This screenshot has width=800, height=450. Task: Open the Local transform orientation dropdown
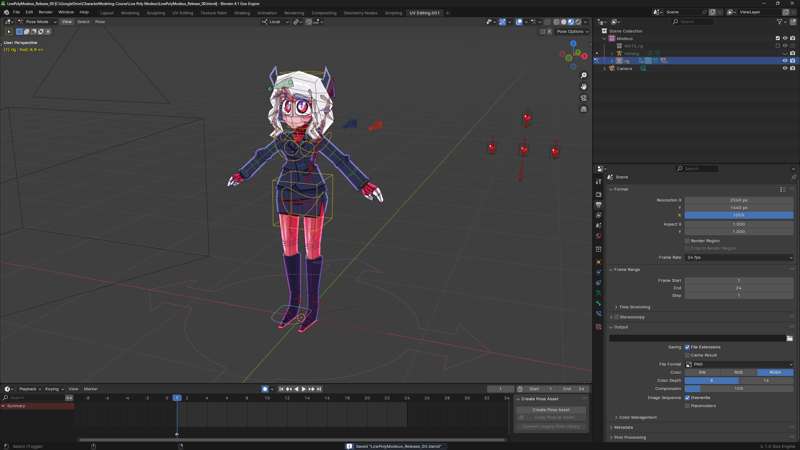(276, 22)
